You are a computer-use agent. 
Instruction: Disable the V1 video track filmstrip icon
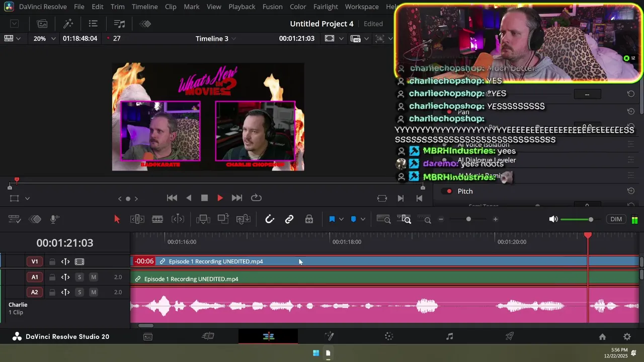click(79, 261)
